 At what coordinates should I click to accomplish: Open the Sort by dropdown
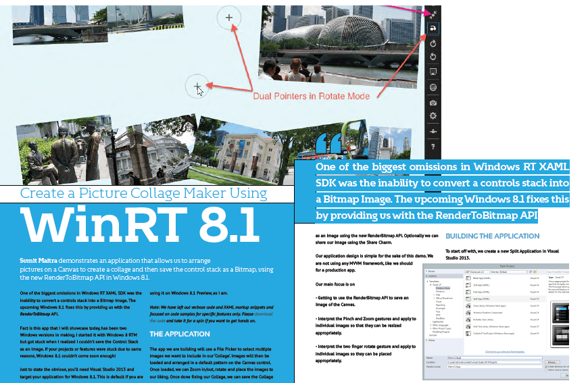click(x=514, y=272)
